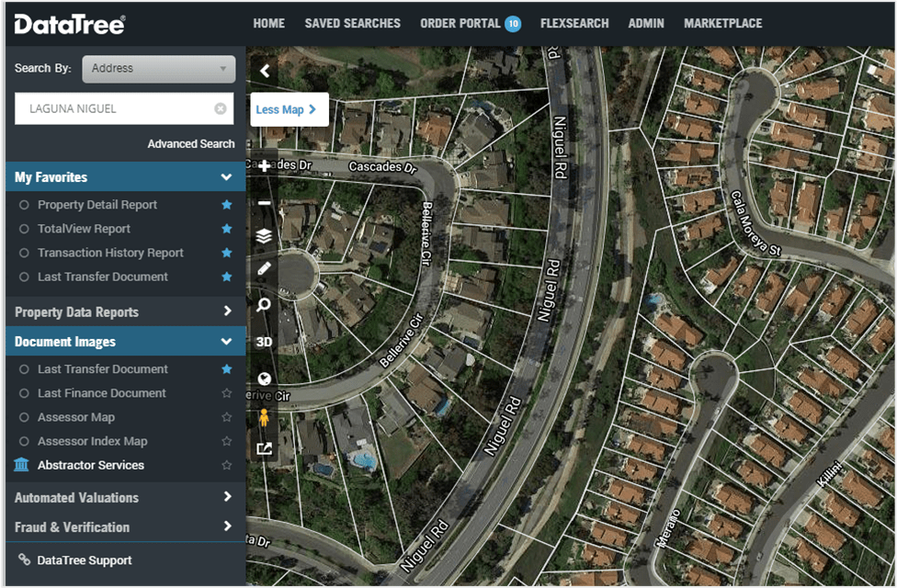The height and width of the screenshot is (588, 897).
Task: Select the globe map tool
Action: [x=264, y=378]
